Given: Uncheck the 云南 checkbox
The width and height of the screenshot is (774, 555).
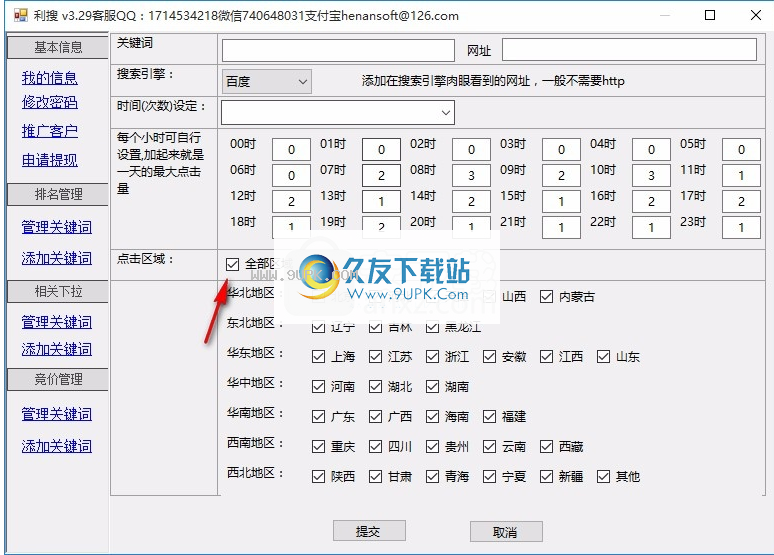Looking at the screenshot, I should point(489,447).
